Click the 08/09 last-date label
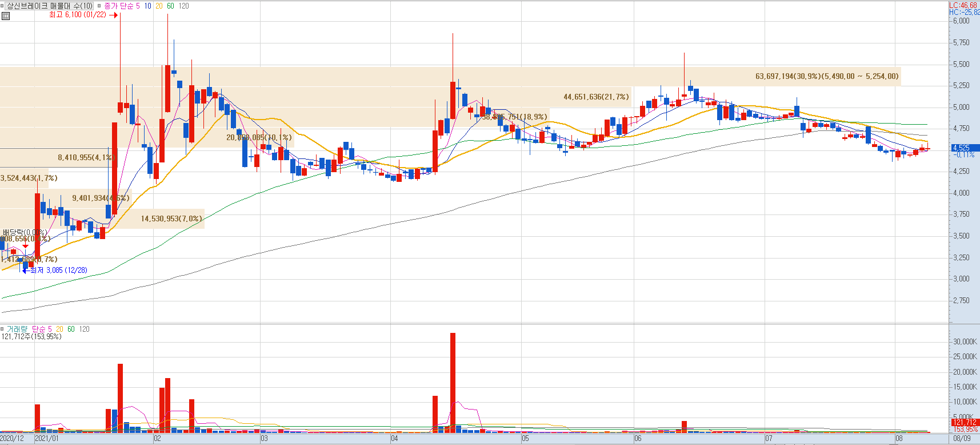980x445 pixels. (x=962, y=439)
